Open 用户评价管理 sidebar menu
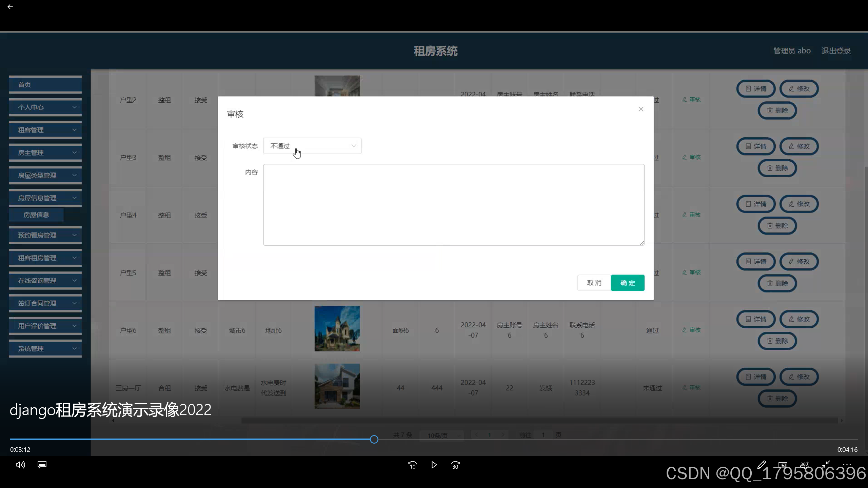 (x=45, y=326)
